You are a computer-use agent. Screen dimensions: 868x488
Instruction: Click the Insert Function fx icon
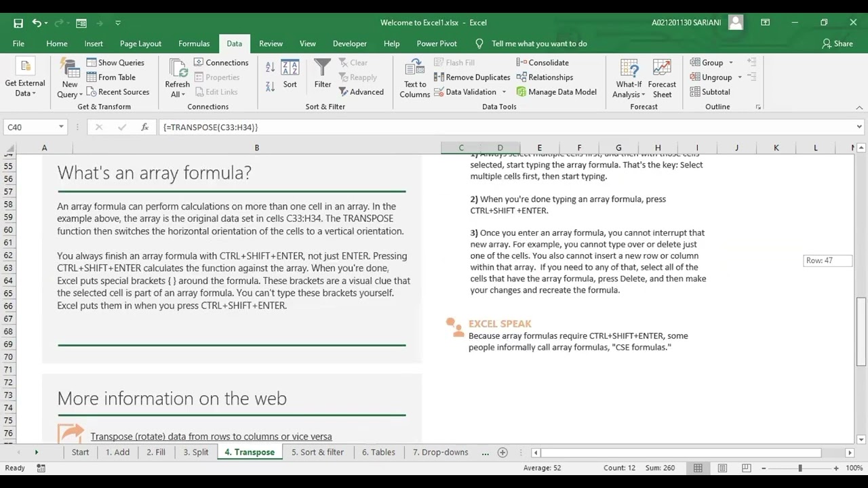click(x=144, y=127)
